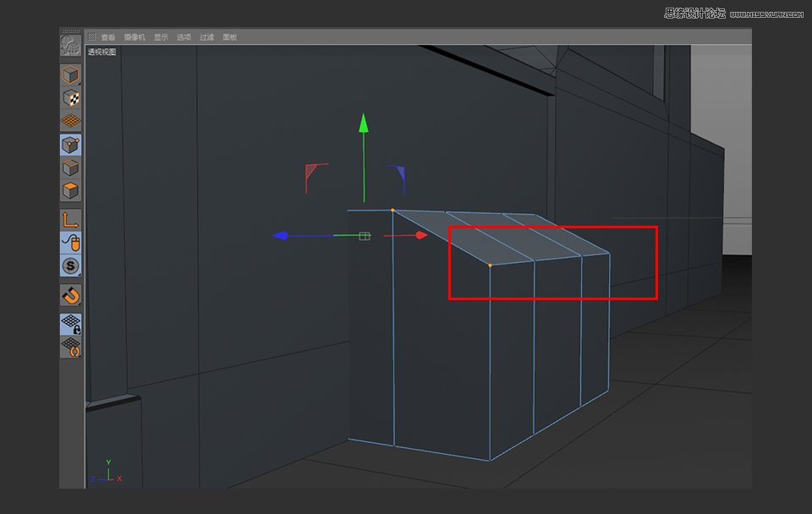812x514 pixels.
Task: Enable Texture editing mode
Action: [x=70, y=97]
